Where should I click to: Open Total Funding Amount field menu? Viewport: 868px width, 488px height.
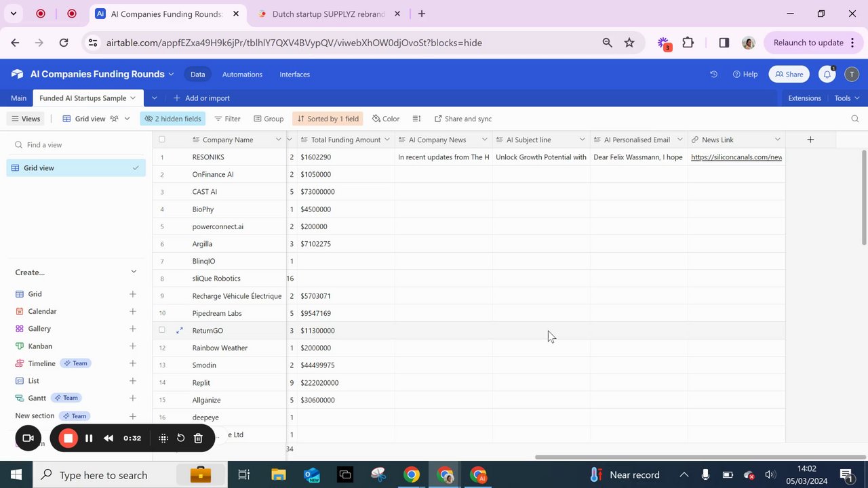(387, 140)
